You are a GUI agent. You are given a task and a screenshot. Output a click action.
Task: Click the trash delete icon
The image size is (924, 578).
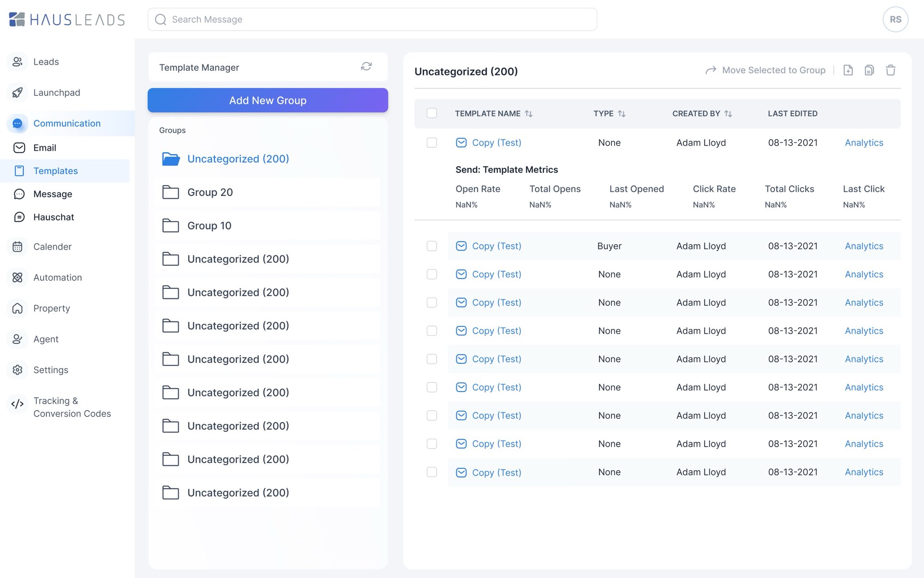(x=890, y=70)
